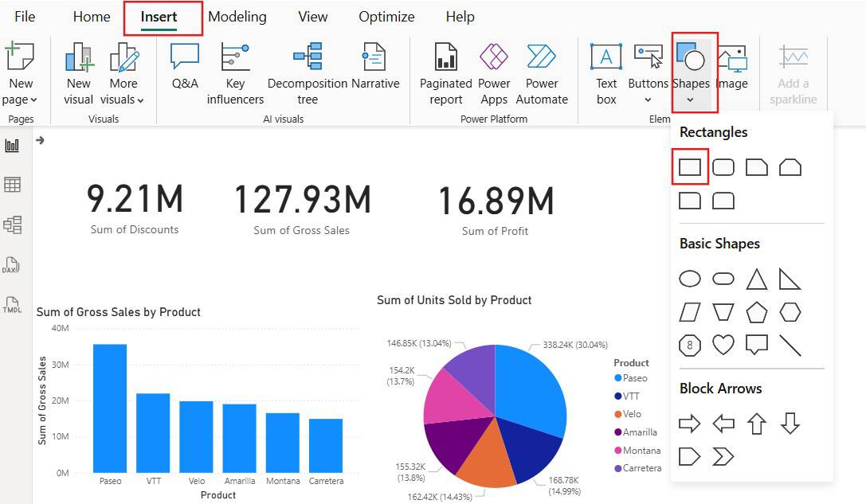
Task: Pick the isosceles triangle shape
Action: click(756, 279)
